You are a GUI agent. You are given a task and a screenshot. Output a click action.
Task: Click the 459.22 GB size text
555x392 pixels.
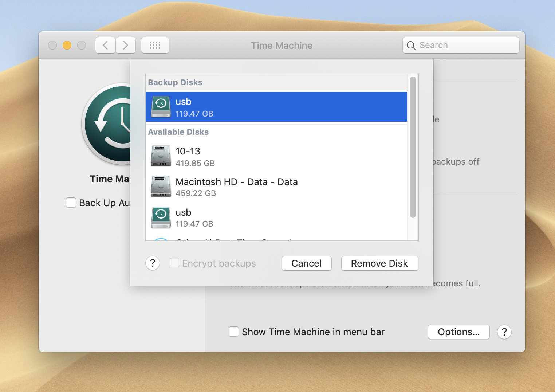(196, 193)
